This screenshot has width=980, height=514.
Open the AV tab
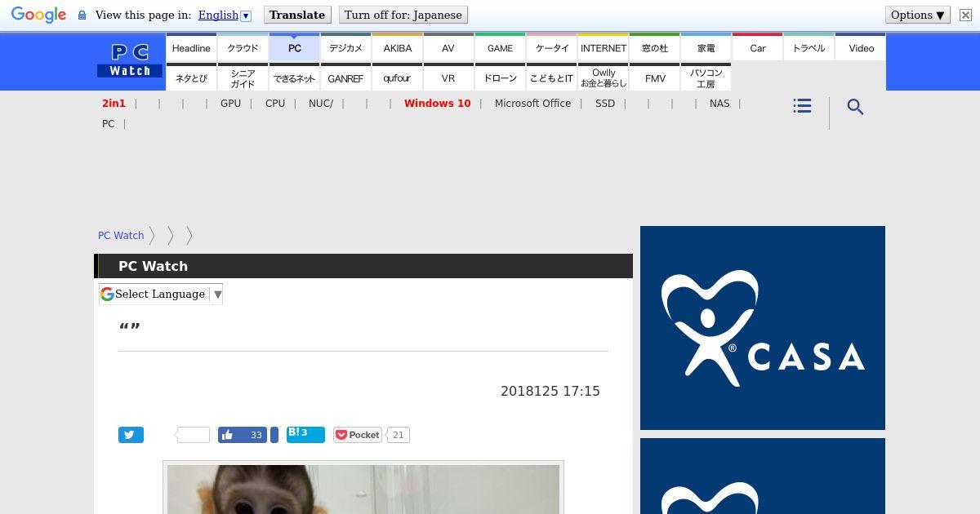click(x=448, y=47)
